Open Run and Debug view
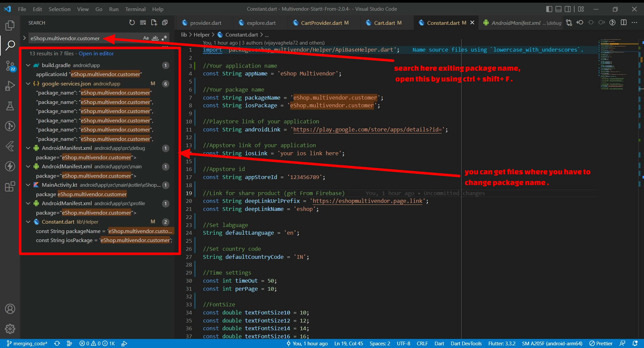644x348 pixels. 10,86
